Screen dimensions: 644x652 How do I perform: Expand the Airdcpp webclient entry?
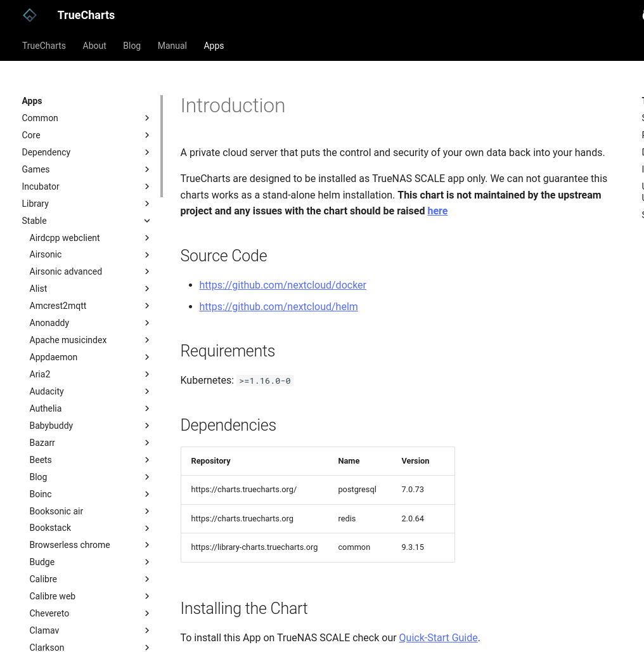146,238
